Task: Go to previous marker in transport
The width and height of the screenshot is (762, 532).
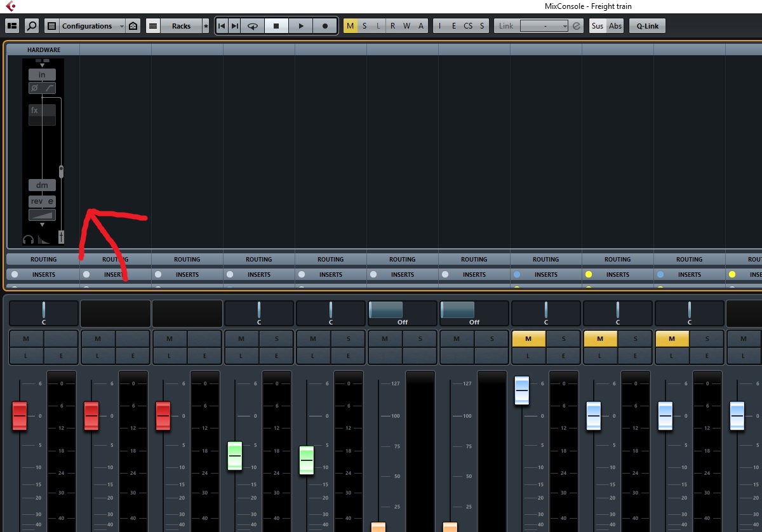Action: click(222, 26)
